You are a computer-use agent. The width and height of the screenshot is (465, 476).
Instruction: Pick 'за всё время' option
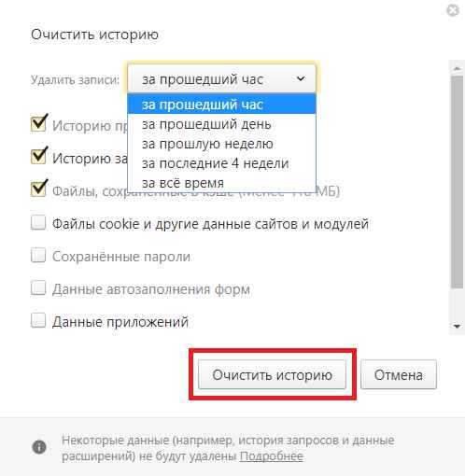pos(221,183)
